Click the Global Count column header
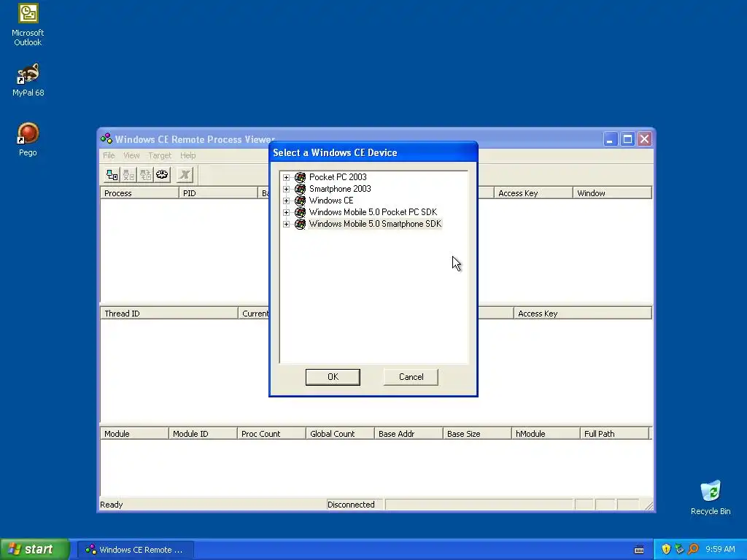The height and width of the screenshot is (560, 747). (x=340, y=434)
